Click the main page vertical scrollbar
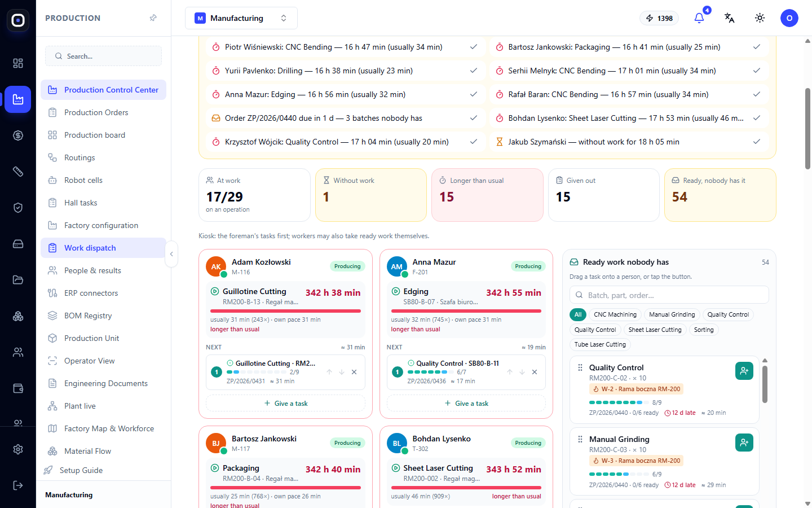Screen dimensions: 812x508 [x=807, y=129]
